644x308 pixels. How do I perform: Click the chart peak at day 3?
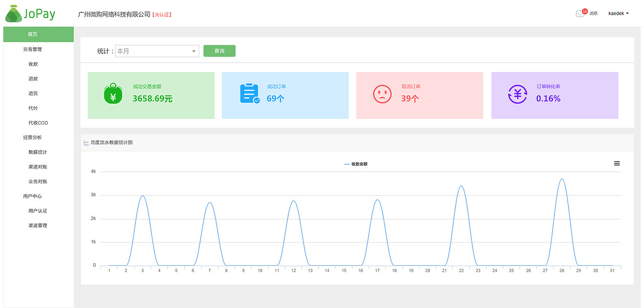pyautogui.click(x=142, y=196)
